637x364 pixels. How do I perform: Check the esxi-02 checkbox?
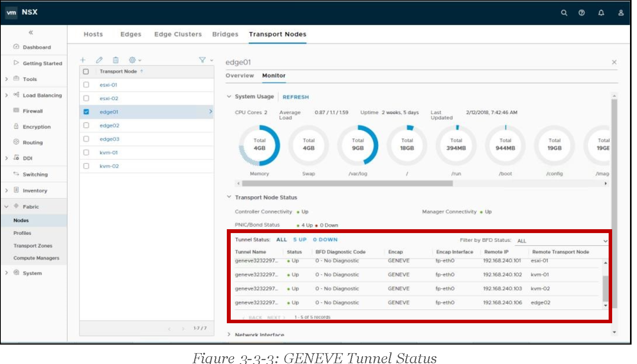[x=86, y=98]
